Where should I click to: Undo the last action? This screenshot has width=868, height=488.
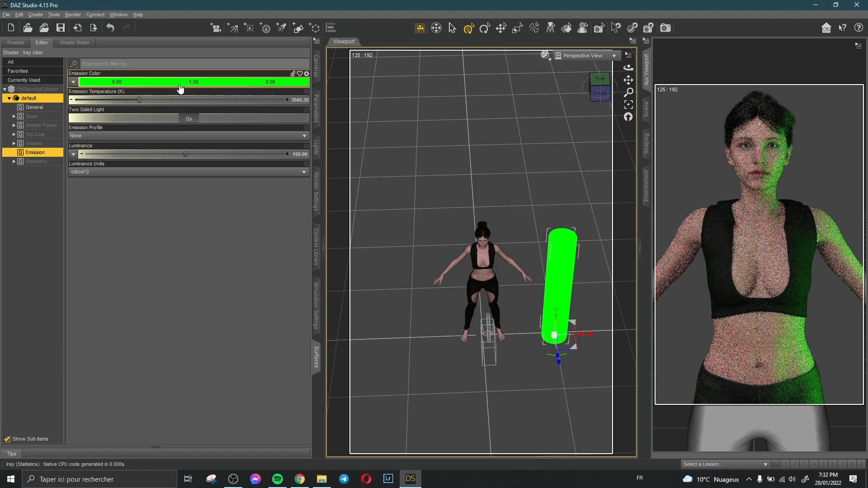click(110, 28)
